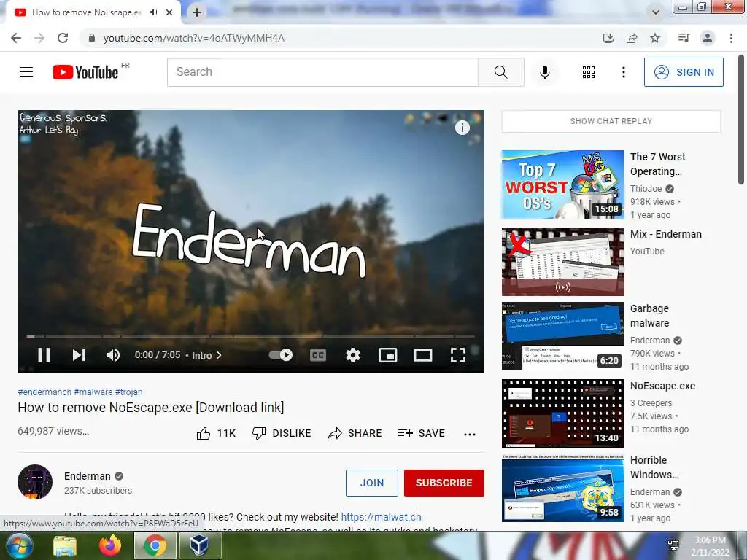Viewport: 747px width, 560px height.
Task: Bookmark this page star icon
Action: (x=655, y=38)
